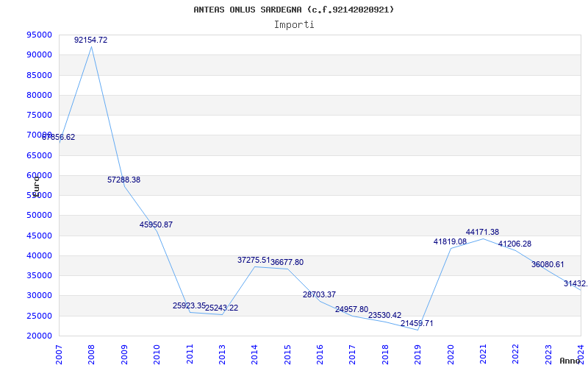Screen dimensions: 588x368
Task: Select x-axis year 2016
Action: pyautogui.click(x=320, y=355)
